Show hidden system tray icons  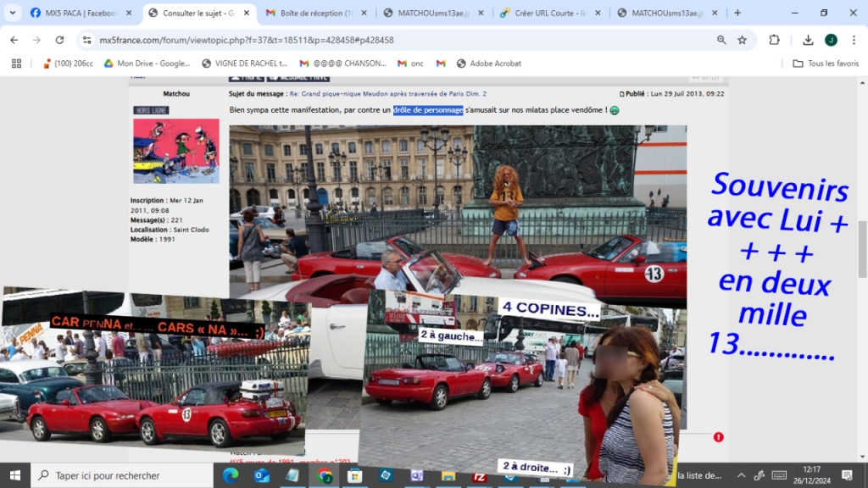741,475
